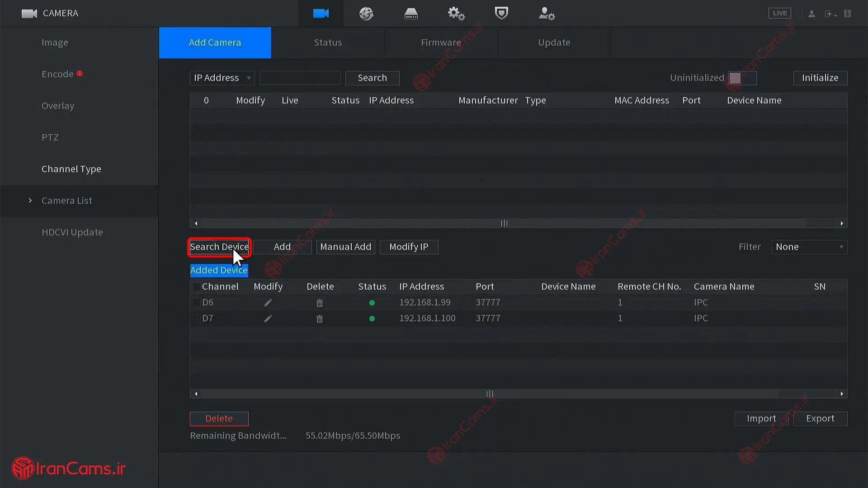Click the IP address search input field
Image resolution: width=868 pixels, height=488 pixels.
click(x=300, y=78)
